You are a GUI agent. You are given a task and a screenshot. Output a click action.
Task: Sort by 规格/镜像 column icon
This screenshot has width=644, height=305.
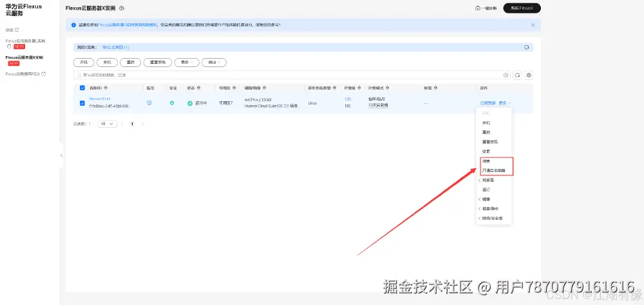click(x=264, y=88)
